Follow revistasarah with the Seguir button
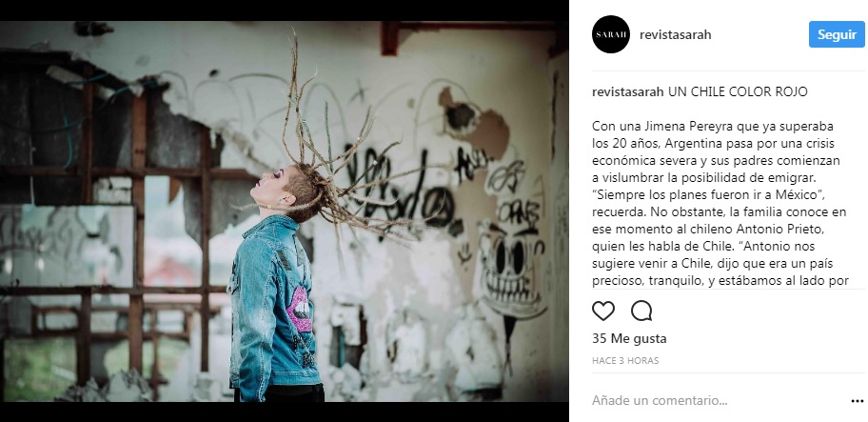Screen dimensions: 868x422 point(837,34)
